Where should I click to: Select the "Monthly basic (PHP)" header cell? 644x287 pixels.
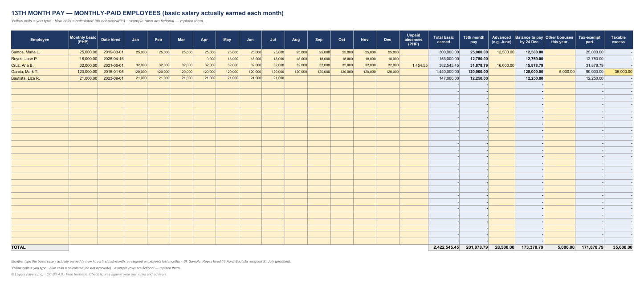(x=83, y=40)
